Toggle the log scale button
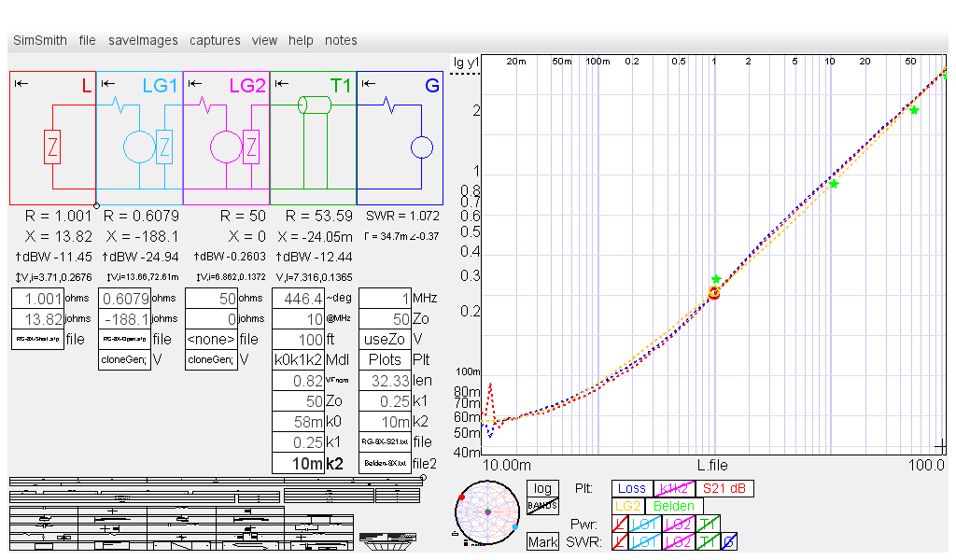The height and width of the screenshot is (560, 956). coord(542,489)
